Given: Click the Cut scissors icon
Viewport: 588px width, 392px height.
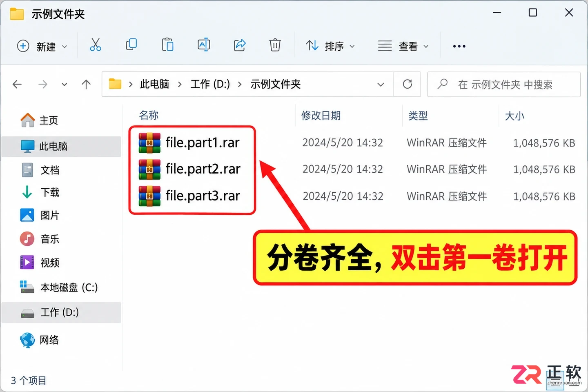Looking at the screenshot, I should pos(96,45).
